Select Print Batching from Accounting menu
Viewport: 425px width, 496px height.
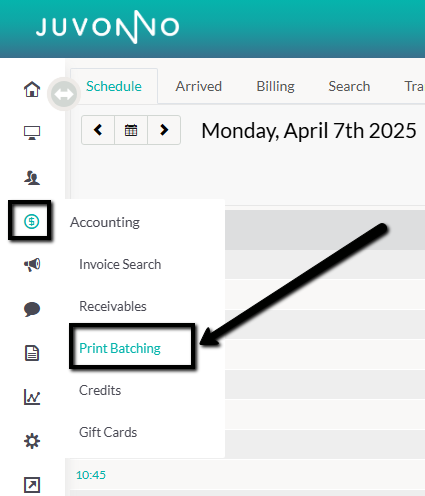(120, 348)
